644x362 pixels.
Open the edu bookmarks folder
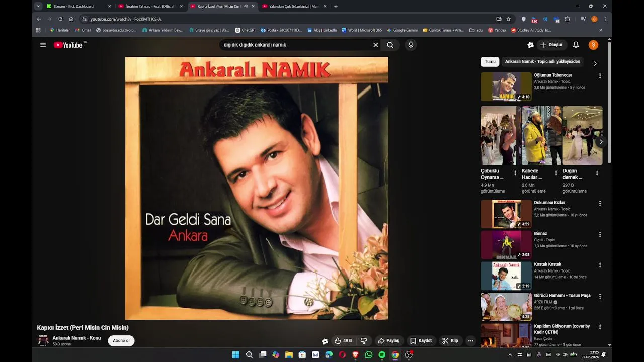[476, 30]
